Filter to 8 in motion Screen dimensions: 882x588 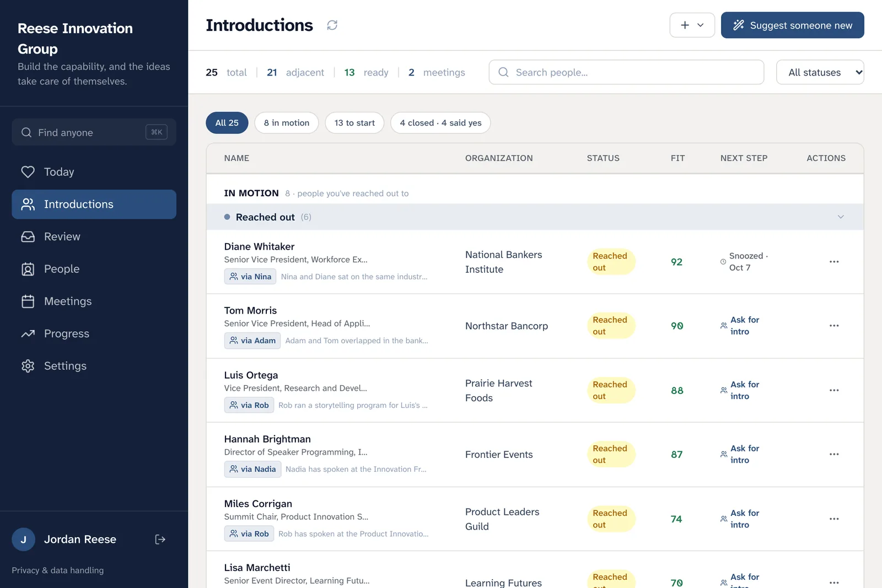coord(287,123)
